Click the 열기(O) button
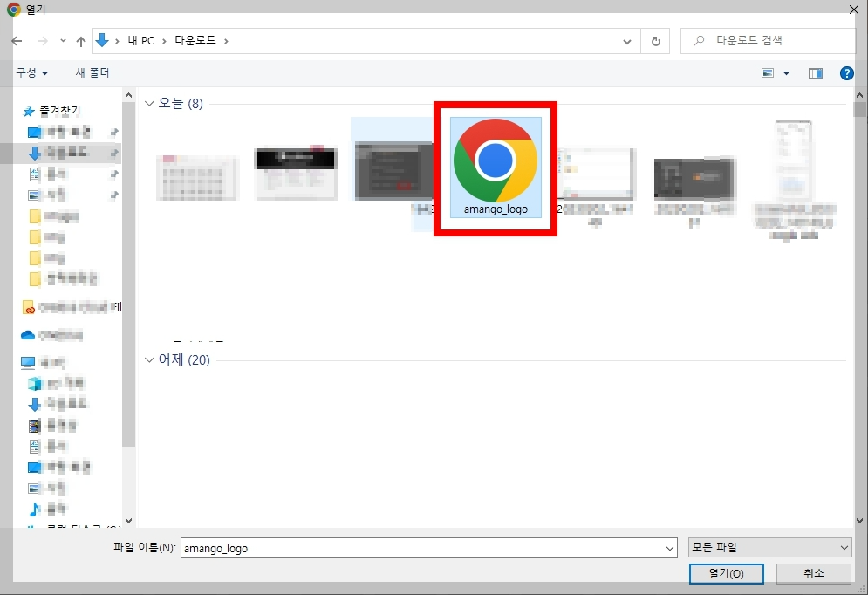 click(727, 573)
